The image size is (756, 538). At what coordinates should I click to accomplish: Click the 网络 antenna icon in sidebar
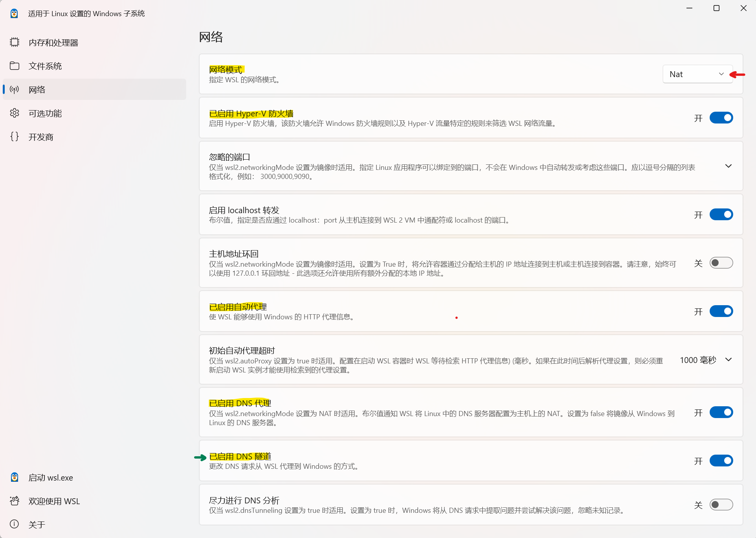pyautogui.click(x=15, y=90)
